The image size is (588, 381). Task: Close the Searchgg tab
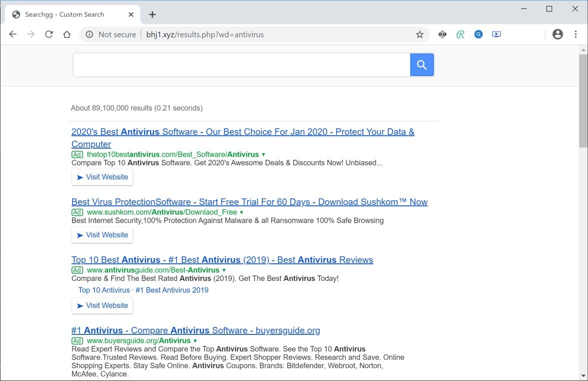(x=131, y=15)
